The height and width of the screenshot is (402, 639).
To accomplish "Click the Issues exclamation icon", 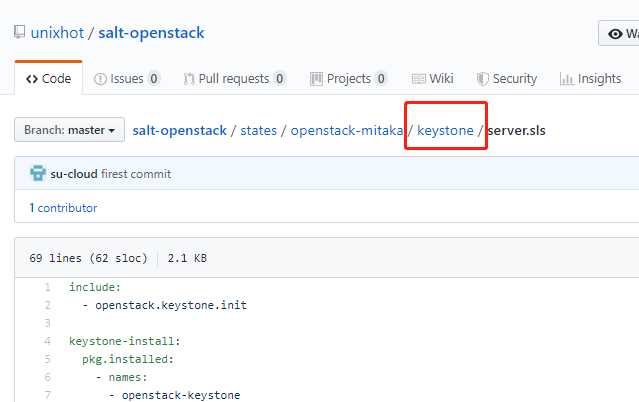I will click(100, 79).
